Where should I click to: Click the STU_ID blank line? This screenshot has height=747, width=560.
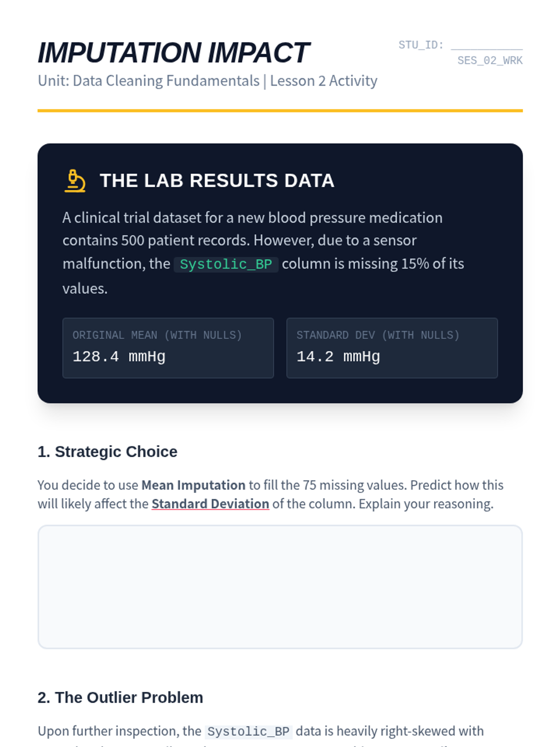click(486, 45)
